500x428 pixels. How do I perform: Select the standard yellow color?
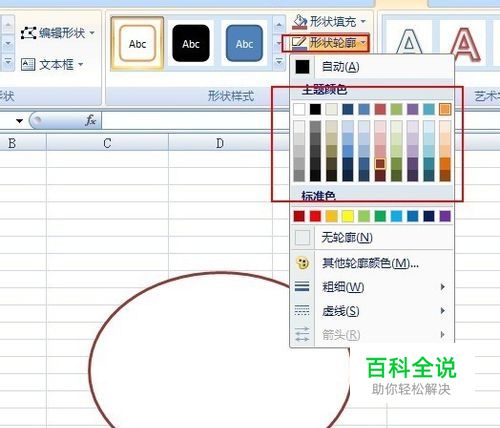pyautogui.click(x=348, y=216)
